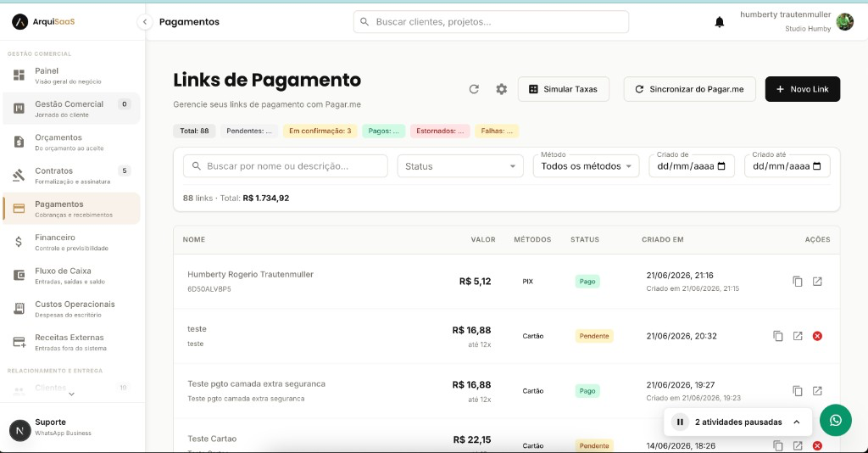Click the Pagamentos card icon
Viewport: 868px width, 453px height.
coord(19,209)
